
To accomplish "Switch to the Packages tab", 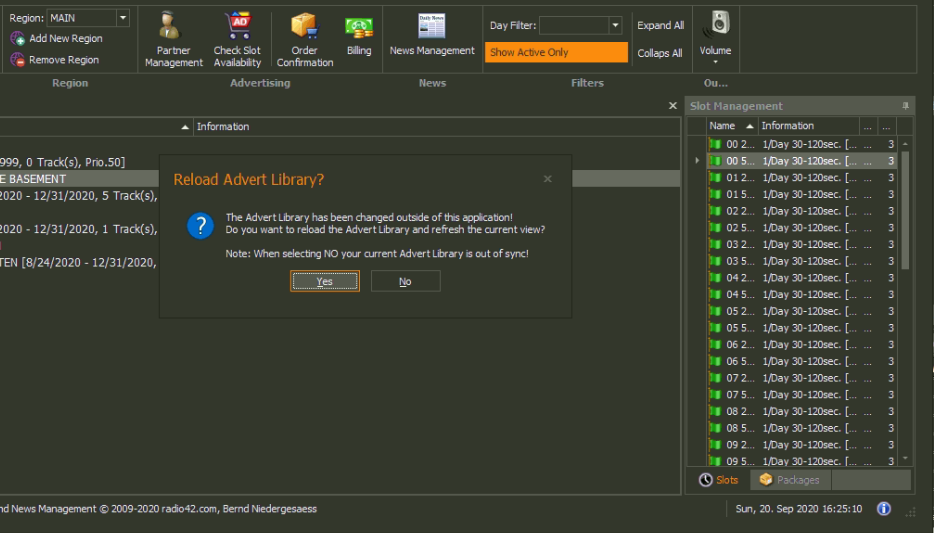I will pyautogui.click(x=789, y=480).
